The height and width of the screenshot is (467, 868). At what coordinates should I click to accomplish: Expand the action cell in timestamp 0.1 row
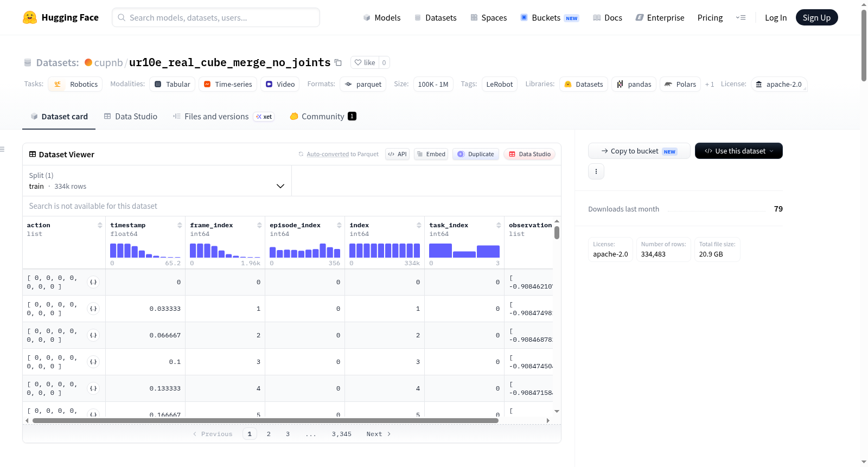[x=93, y=362]
